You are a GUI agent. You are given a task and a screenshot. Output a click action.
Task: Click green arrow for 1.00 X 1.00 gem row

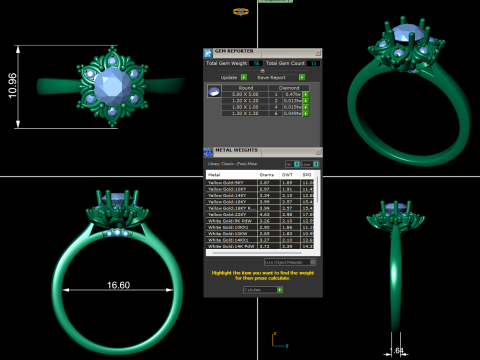(305, 107)
